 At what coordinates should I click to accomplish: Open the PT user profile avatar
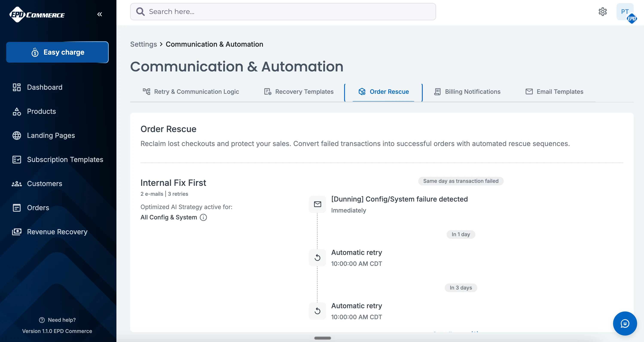pyautogui.click(x=625, y=12)
